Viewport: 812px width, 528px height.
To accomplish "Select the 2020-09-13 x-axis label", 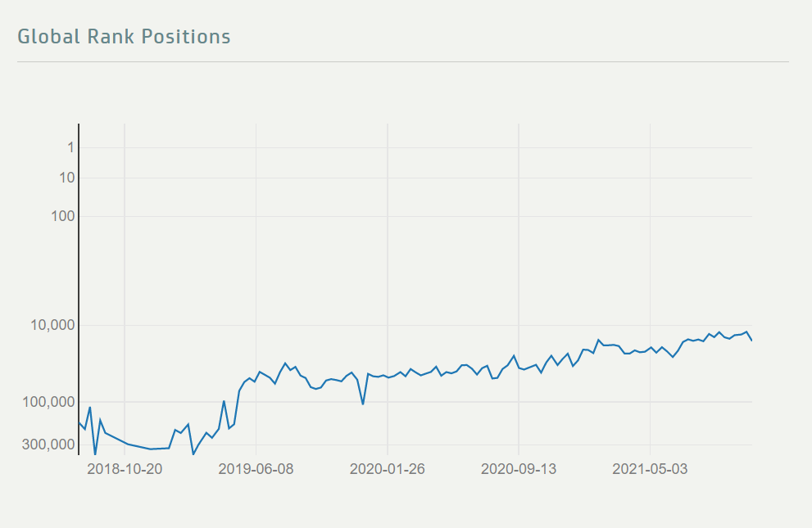I will pyautogui.click(x=519, y=469).
